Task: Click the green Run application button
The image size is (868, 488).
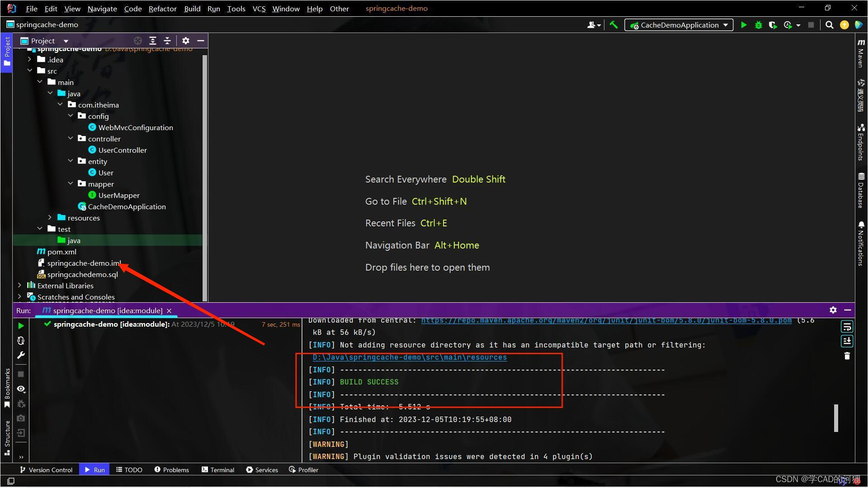Action: coord(744,25)
